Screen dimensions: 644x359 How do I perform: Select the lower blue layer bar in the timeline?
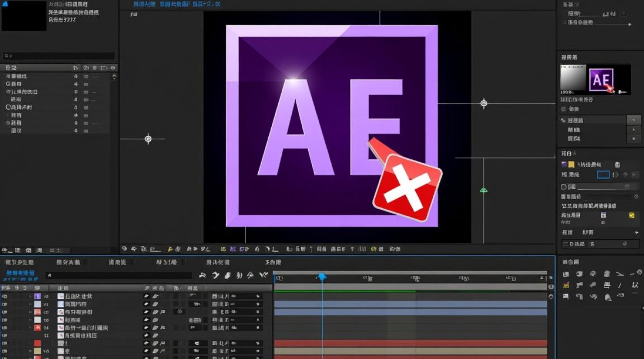click(410, 312)
